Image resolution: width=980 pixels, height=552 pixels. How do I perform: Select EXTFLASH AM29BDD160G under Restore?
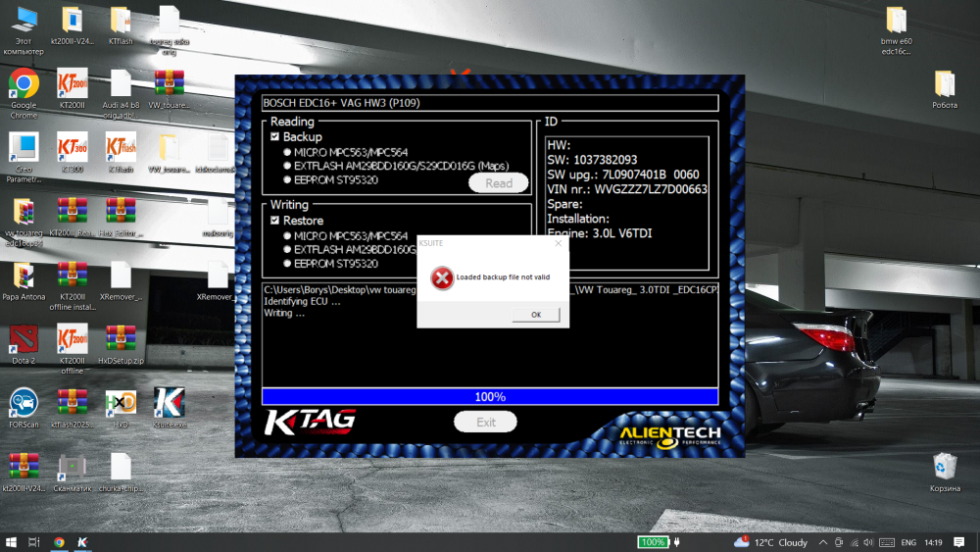[x=287, y=249]
